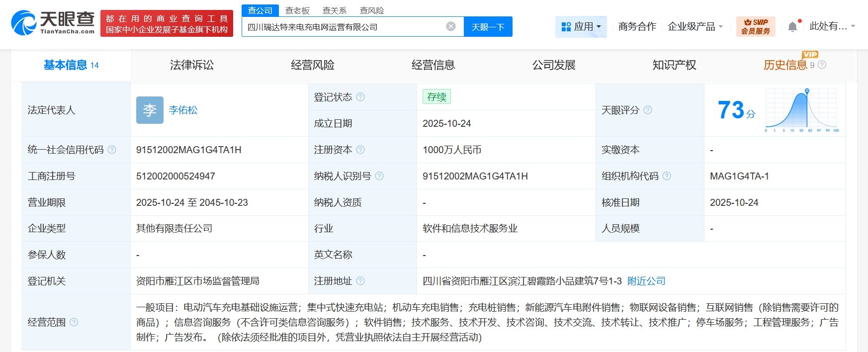Switch to the 查老板 search tab
868x352 pixels.
297,10
